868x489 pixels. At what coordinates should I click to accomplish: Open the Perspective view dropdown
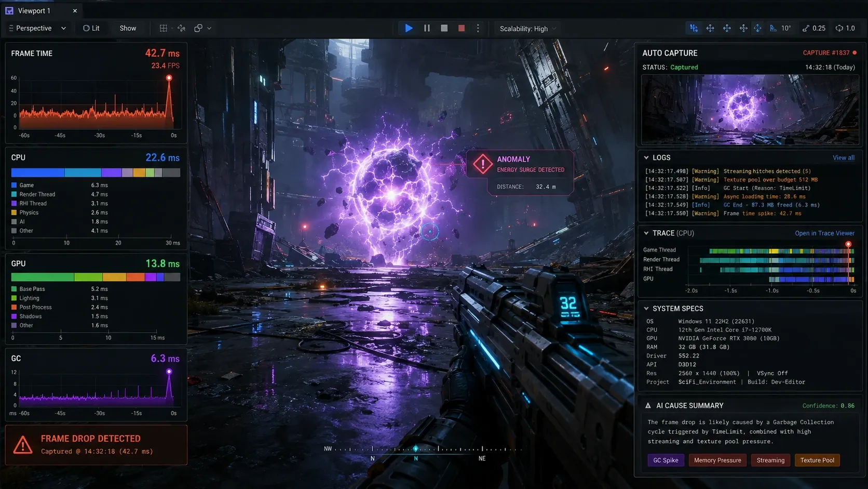coord(37,28)
